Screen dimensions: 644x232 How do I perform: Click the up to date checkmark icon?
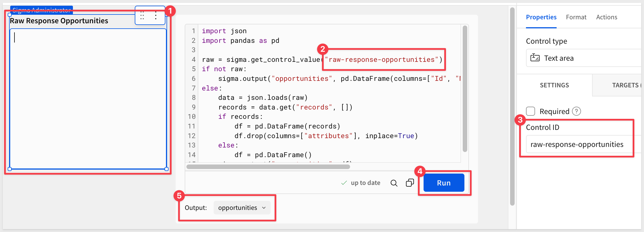344,183
